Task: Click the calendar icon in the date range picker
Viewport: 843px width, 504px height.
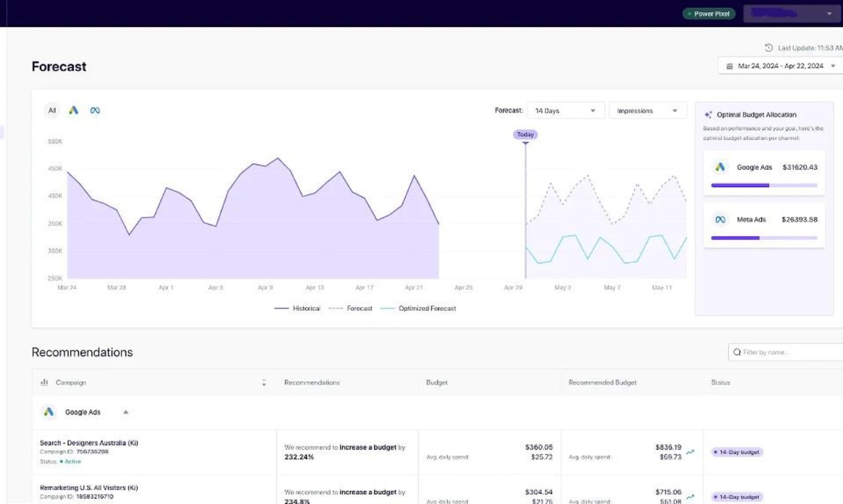Action: tap(729, 66)
